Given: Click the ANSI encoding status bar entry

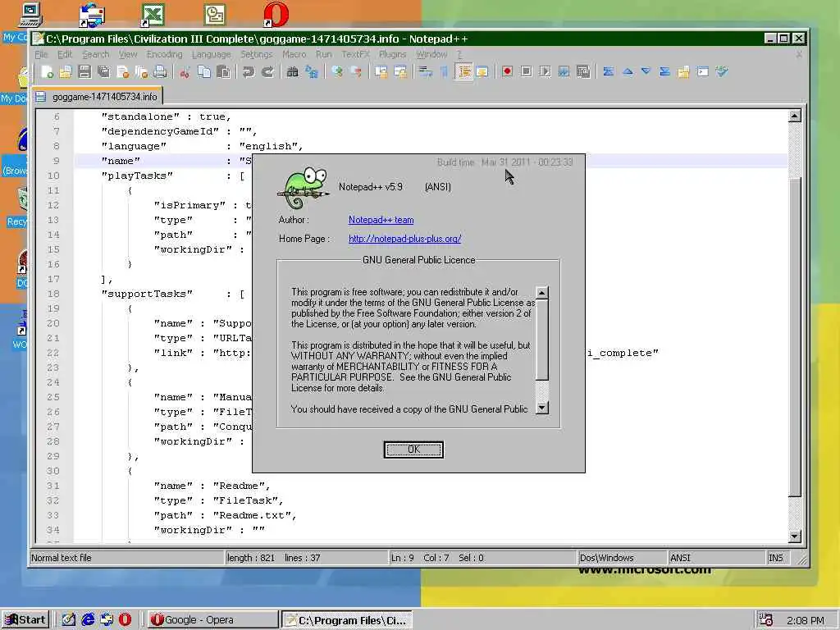Looking at the screenshot, I should (717, 558).
